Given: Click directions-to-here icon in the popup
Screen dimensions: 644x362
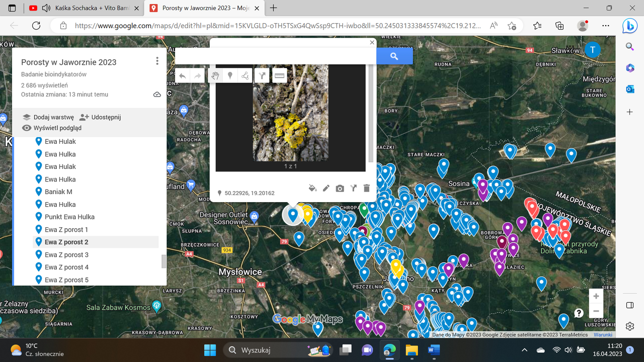Looking at the screenshot, I should pos(353,188).
